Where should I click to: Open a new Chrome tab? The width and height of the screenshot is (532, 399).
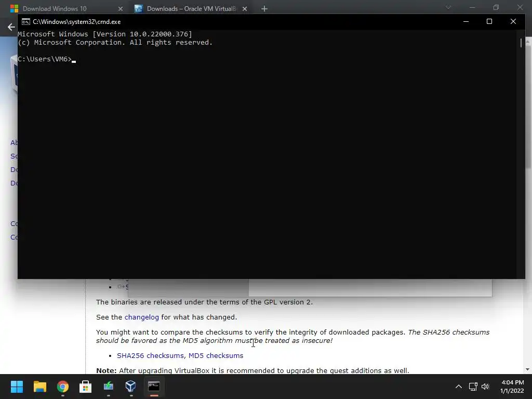tap(264, 9)
